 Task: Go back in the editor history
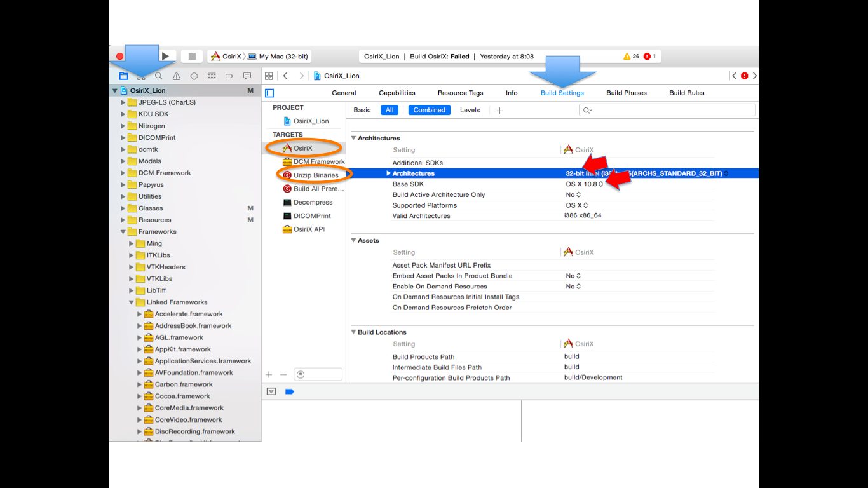tap(285, 76)
